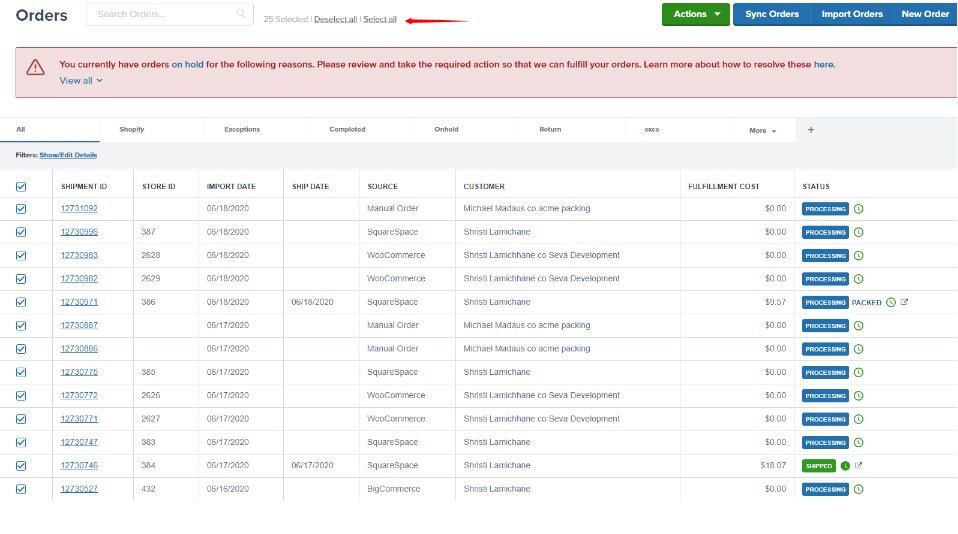Open the history clock icon for order 12730867
Image resolution: width=958 pixels, height=534 pixels.
pyautogui.click(x=858, y=326)
